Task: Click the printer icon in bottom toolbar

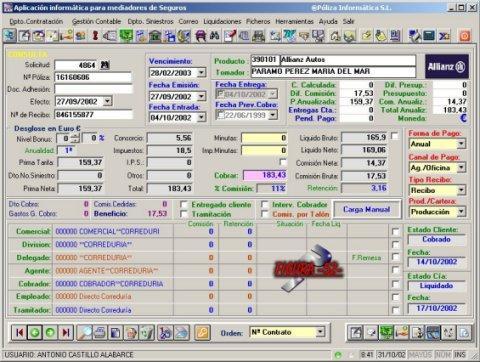Action: click(99, 332)
